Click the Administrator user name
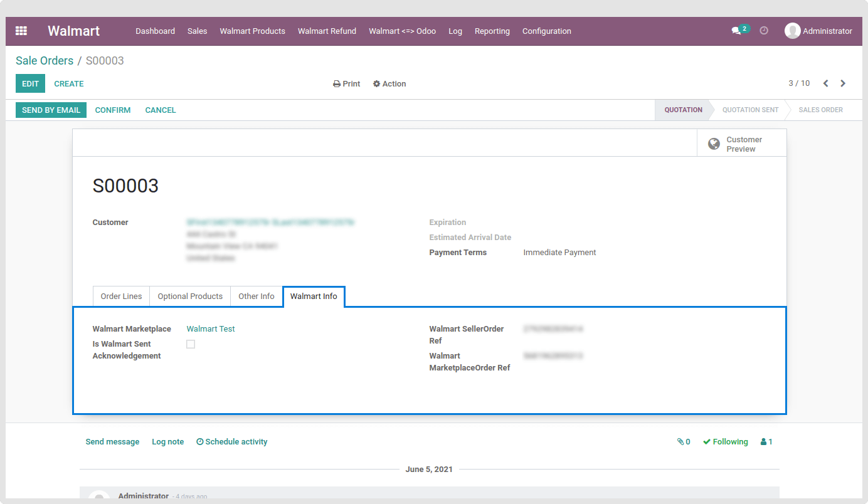The width and height of the screenshot is (868, 504). coord(827,31)
